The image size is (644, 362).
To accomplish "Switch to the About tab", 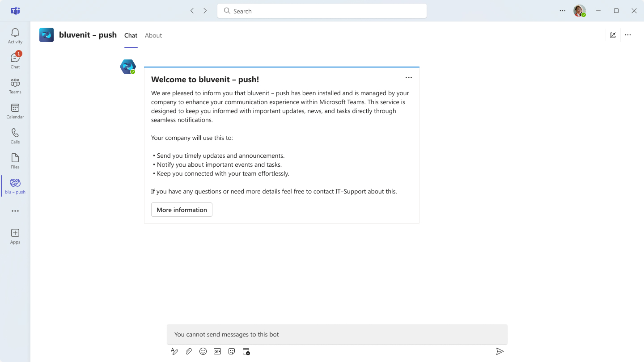I will coord(153,35).
